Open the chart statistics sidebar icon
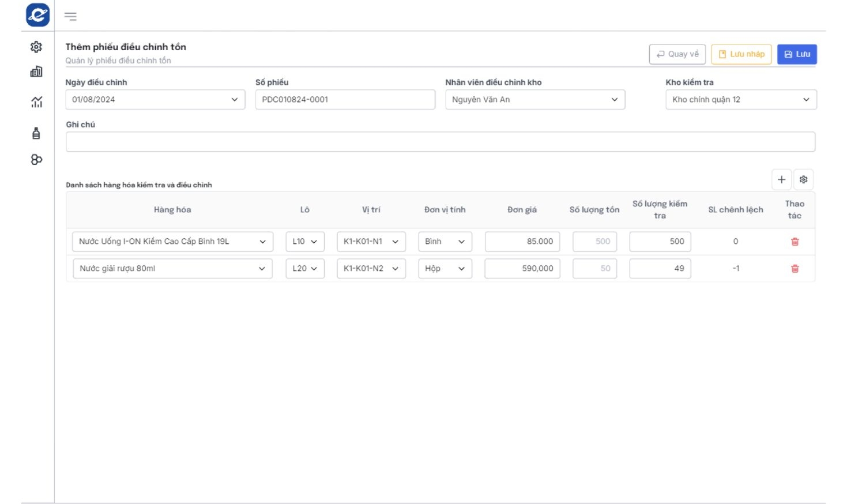The width and height of the screenshot is (847, 504). coord(36,102)
